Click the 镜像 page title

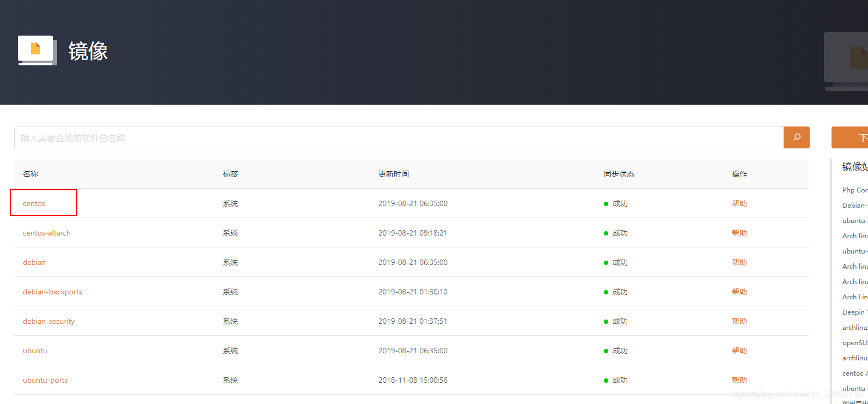pos(88,51)
